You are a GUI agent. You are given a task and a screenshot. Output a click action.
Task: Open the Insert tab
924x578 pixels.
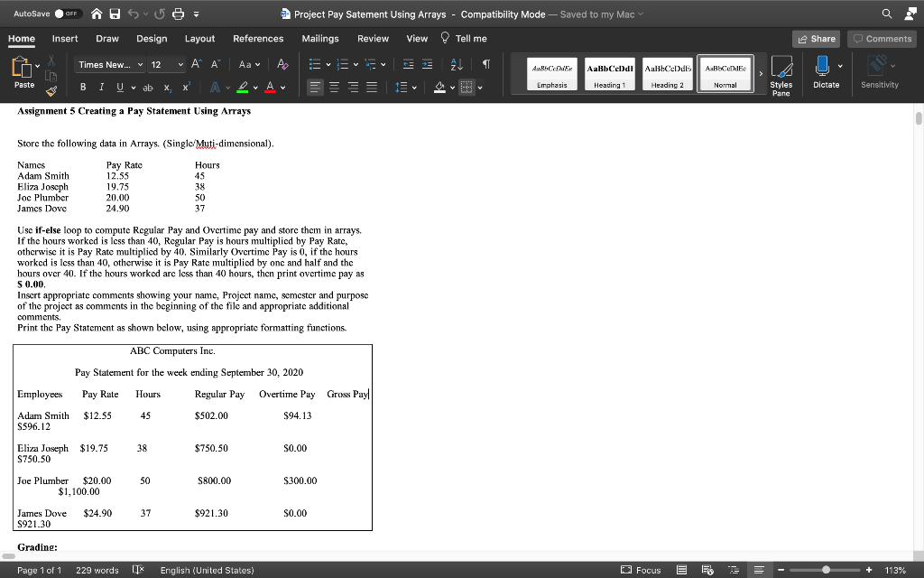pos(65,38)
